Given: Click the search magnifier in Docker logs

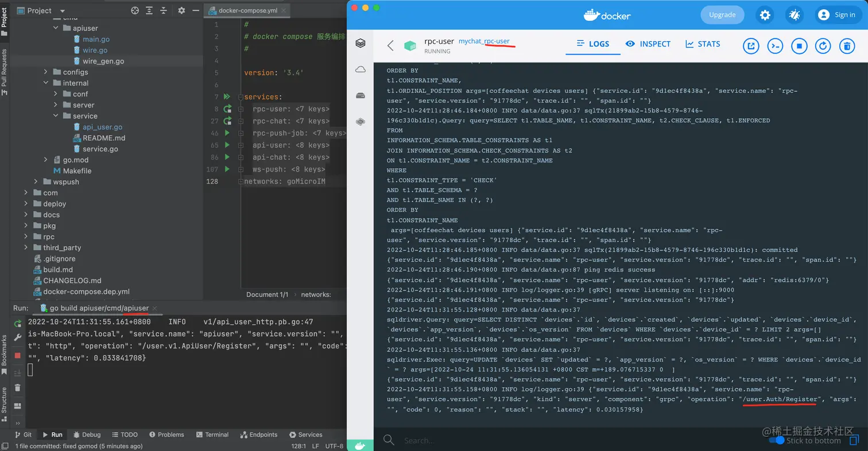Looking at the screenshot, I should click(x=389, y=440).
